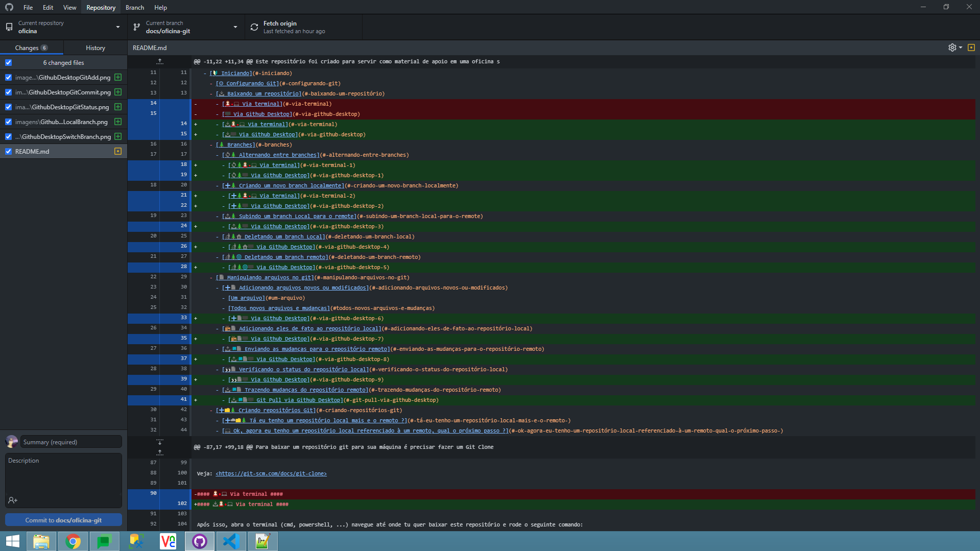Viewport: 980px width, 551px height.
Task: Switch to the History tab
Action: (x=95, y=47)
